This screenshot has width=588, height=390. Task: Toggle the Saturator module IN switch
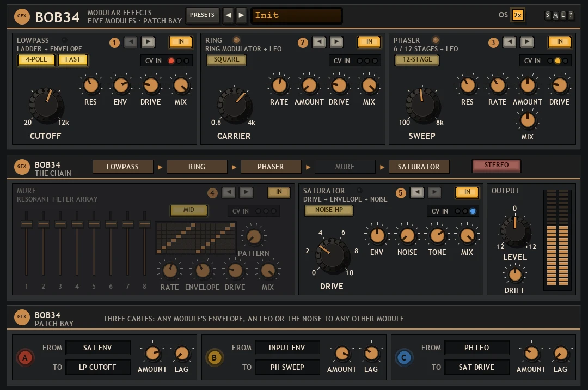point(467,192)
